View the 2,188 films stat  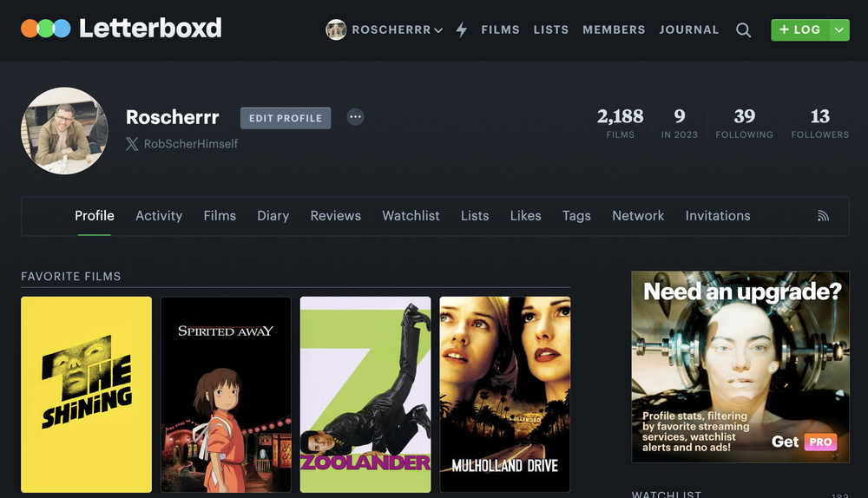620,123
